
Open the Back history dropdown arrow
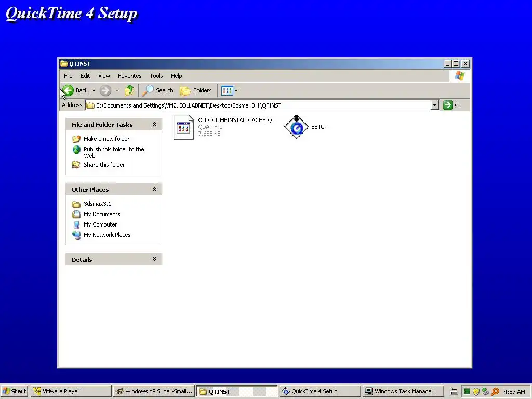94,90
